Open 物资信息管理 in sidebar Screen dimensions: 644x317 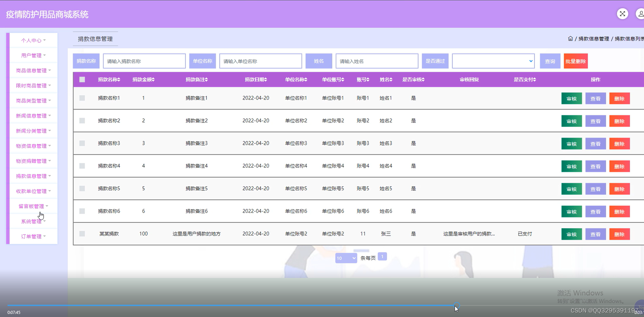click(x=33, y=146)
